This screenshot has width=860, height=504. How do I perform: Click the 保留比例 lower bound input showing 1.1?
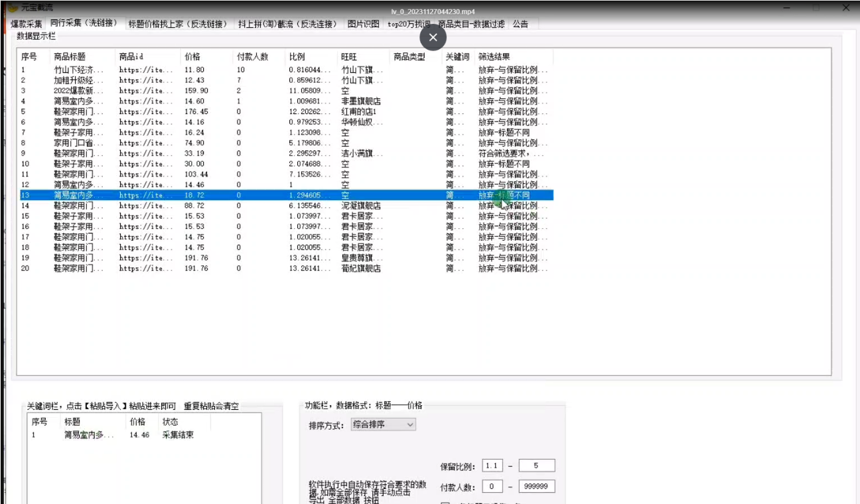[492, 466]
